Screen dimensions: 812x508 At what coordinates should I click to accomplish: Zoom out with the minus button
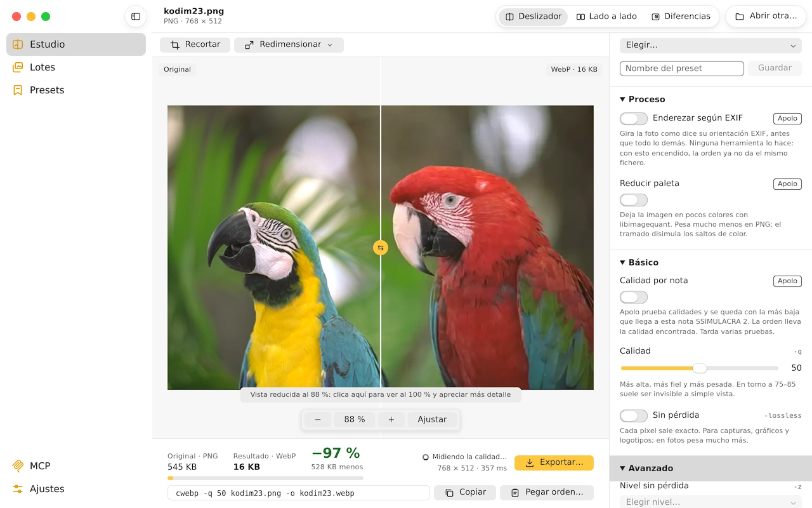click(x=318, y=420)
